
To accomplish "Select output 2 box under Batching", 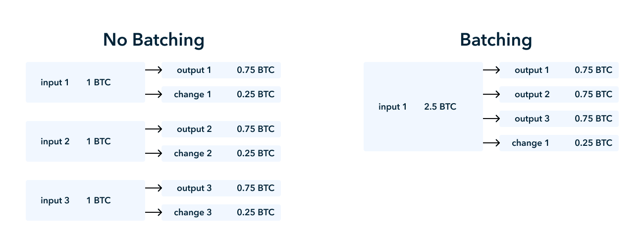I will (559, 95).
